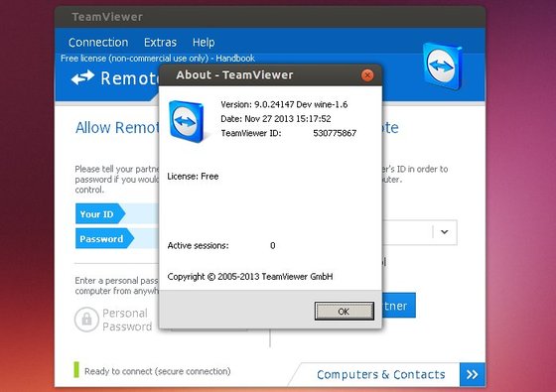Open the Computers & Contacts panel
Viewport: 556px width, 392px height.
381,375
